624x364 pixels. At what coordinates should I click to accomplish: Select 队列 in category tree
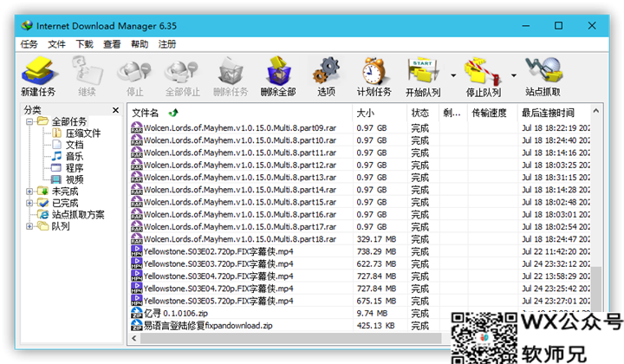pos(61,226)
